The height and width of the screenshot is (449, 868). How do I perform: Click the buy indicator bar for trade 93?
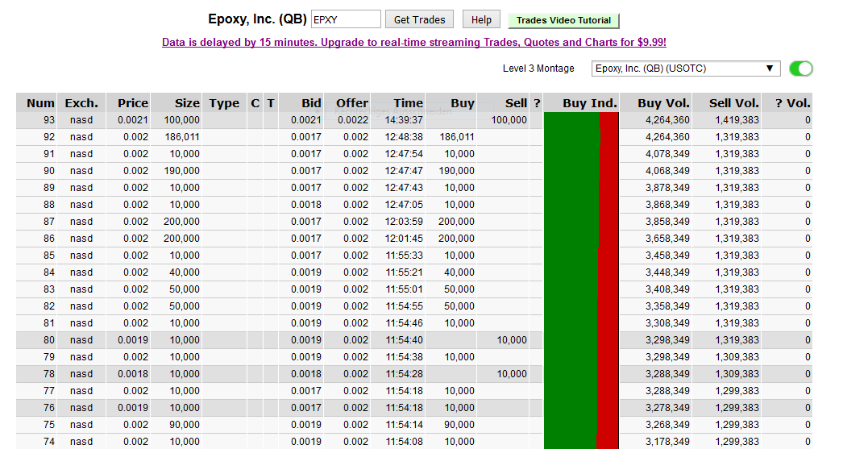click(x=571, y=120)
